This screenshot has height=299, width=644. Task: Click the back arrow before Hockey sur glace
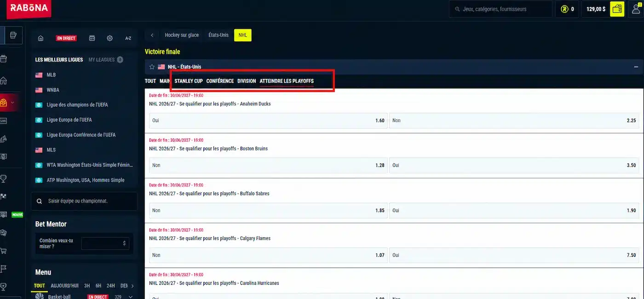click(x=152, y=35)
